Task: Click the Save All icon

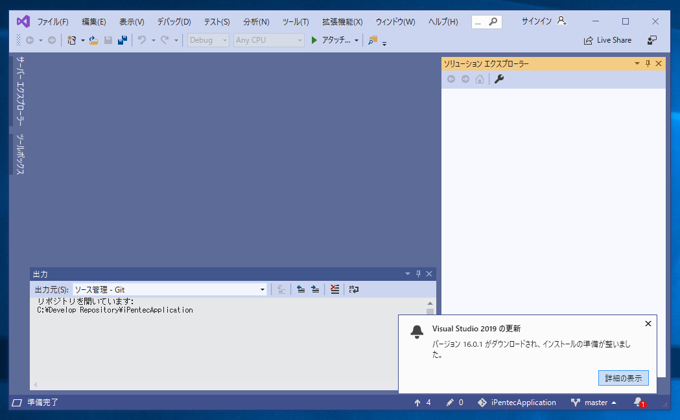Action: tap(122, 40)
